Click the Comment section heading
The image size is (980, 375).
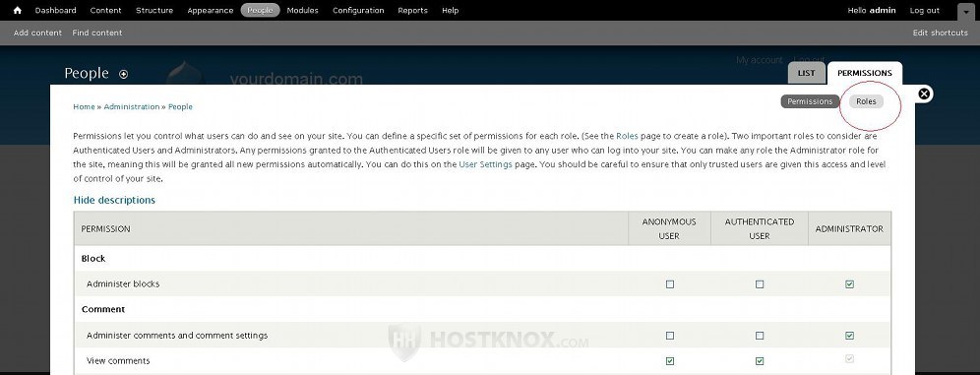pyautogui.click(x=103, y=309)
